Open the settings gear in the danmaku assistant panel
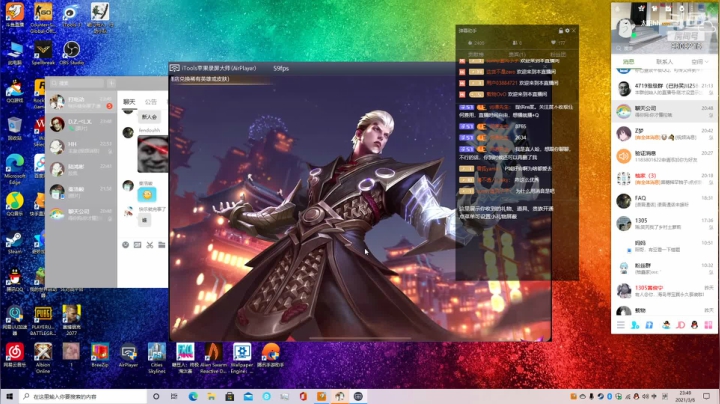The image size is (720, 404). coord(567,31)
